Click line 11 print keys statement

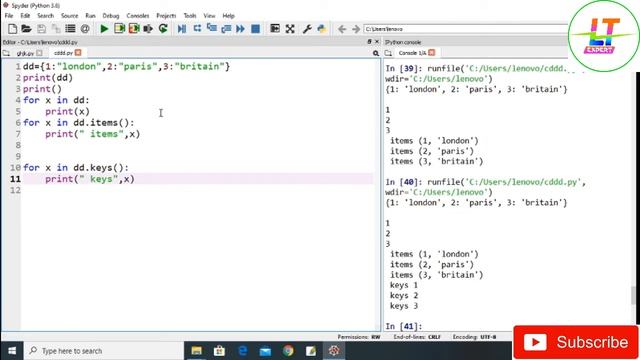90,179
